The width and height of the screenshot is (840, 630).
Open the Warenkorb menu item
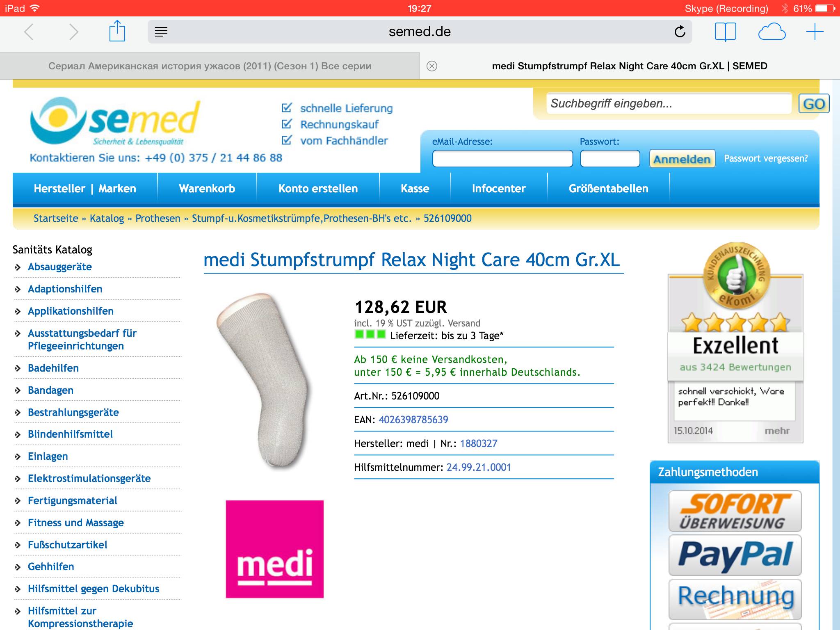[x=207, y=188]
